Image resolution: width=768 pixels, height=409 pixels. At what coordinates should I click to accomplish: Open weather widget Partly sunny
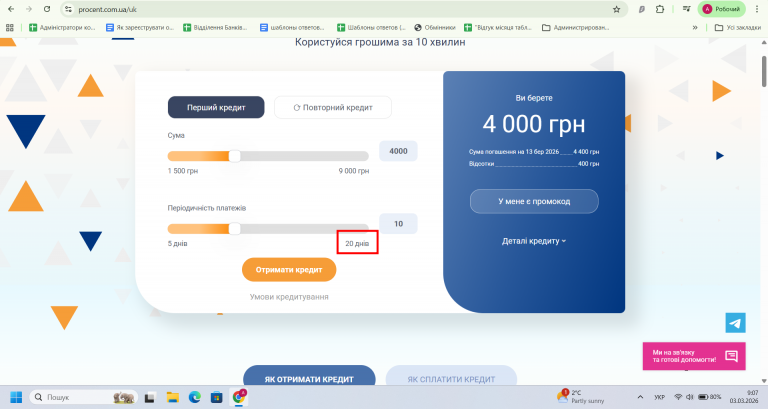tap(582, 397)
